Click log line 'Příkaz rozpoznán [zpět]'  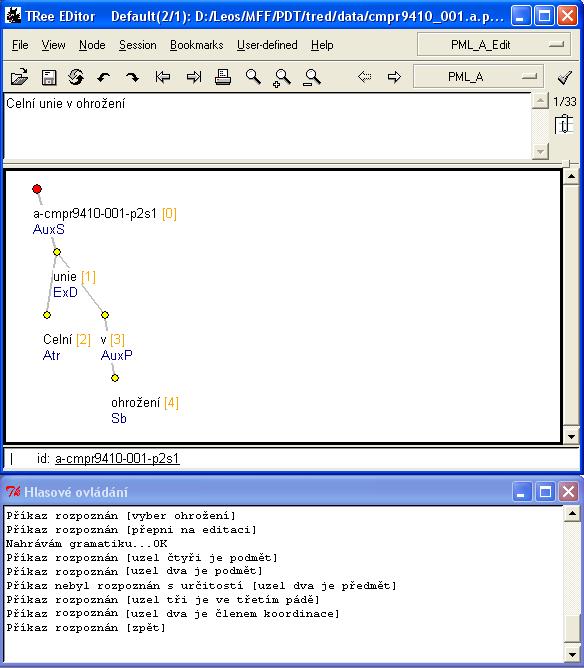tap(86, 628)
